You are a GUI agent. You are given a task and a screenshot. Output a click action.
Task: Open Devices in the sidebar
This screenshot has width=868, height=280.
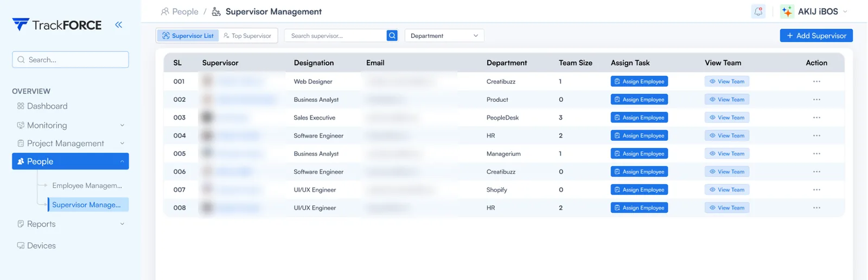click(x=41, y=245)
